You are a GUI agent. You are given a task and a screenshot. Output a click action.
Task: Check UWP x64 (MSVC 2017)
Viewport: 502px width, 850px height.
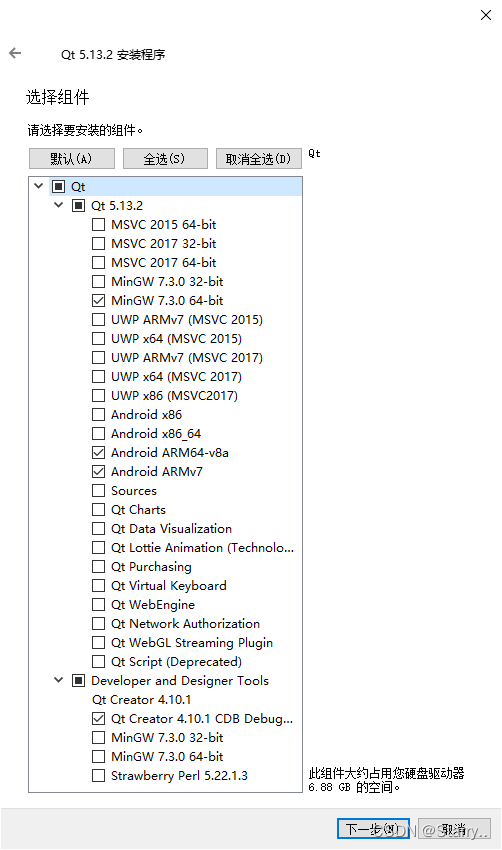98,376
